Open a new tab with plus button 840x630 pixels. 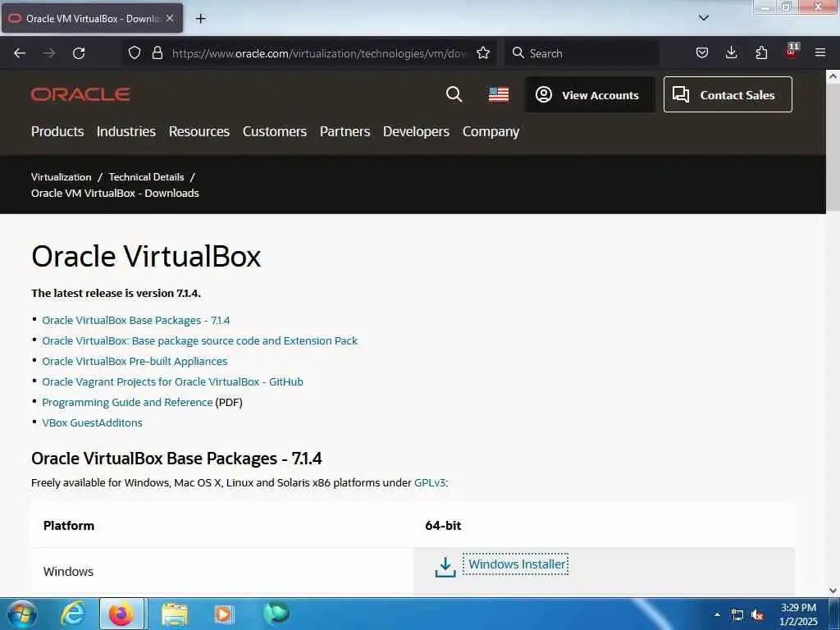coord(200,19)
